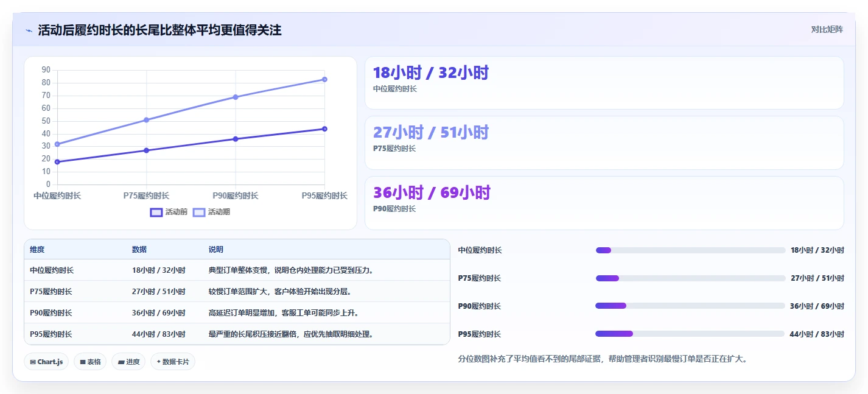Viewport: 868px width, 394px height.
Task: Click the P75履约时长 table row label
Action: (51, 292)
